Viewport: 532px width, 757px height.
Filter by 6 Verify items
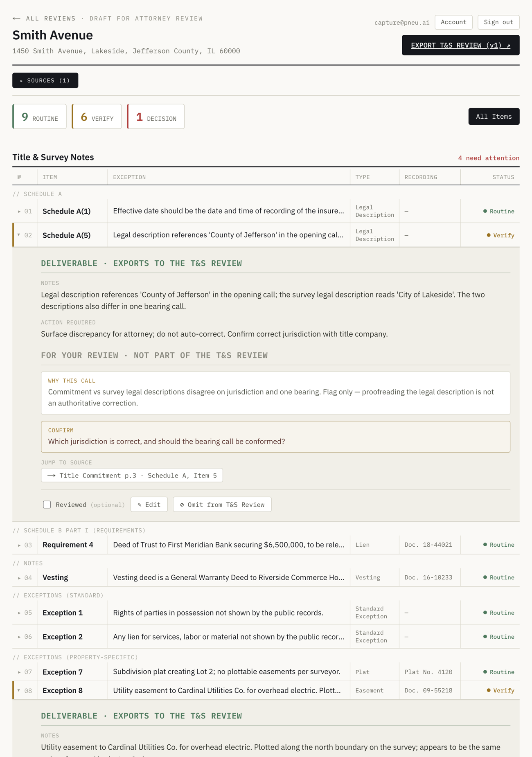click(x=97, y=117)
